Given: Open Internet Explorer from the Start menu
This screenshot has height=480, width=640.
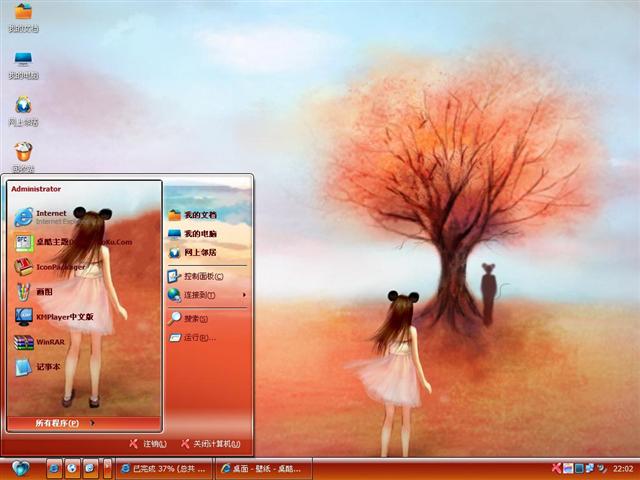Looking at the screenshot, I should 50,216.
